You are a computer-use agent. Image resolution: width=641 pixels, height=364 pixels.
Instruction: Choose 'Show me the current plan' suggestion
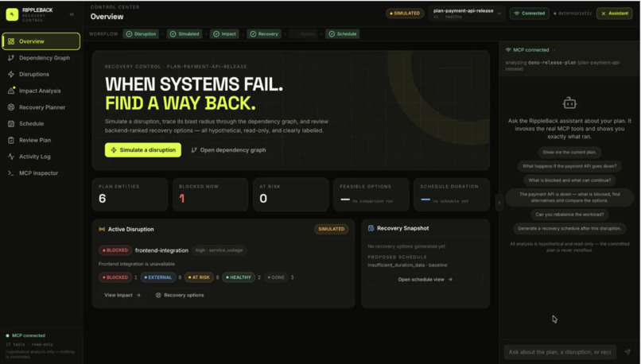(569, 153)
